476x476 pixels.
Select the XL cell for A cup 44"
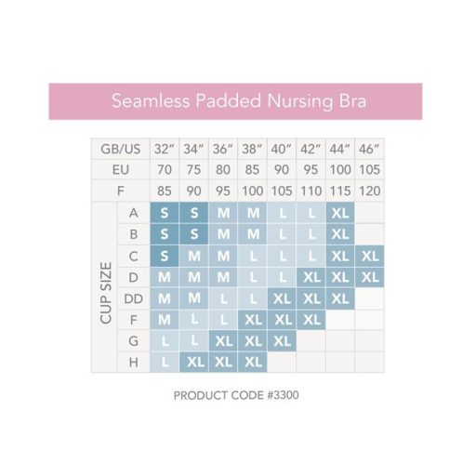[x=340, y=213]
